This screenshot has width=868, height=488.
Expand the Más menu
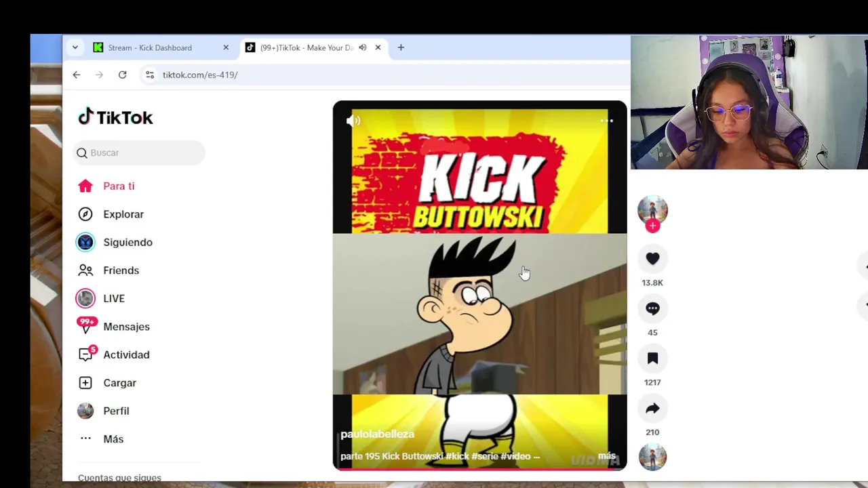point(101,439)
